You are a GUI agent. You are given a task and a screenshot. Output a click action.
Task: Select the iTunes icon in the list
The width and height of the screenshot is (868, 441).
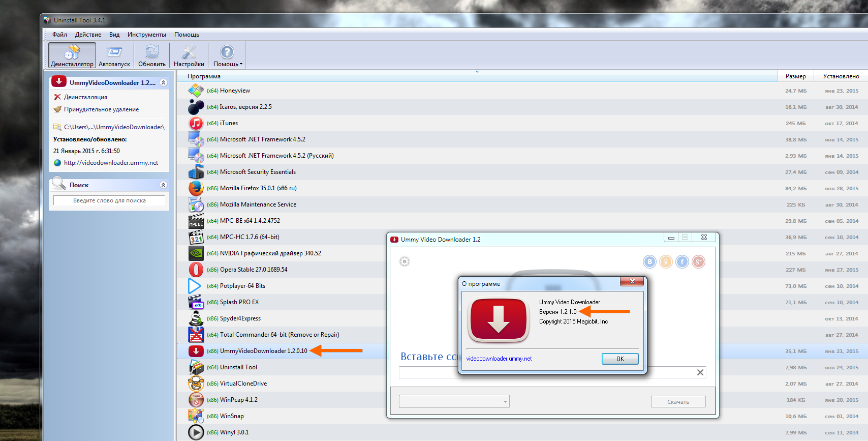196,123
